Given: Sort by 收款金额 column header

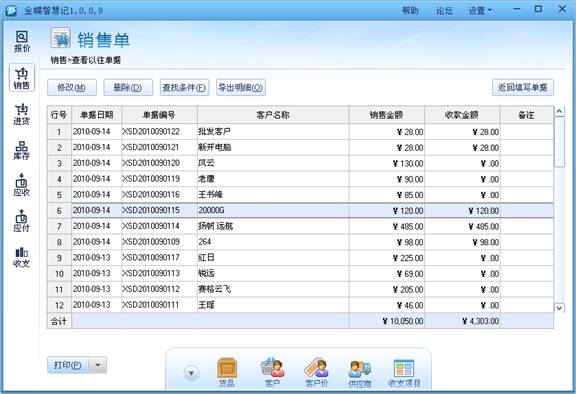Looking at the screenshot, I should tap(462, 115).
